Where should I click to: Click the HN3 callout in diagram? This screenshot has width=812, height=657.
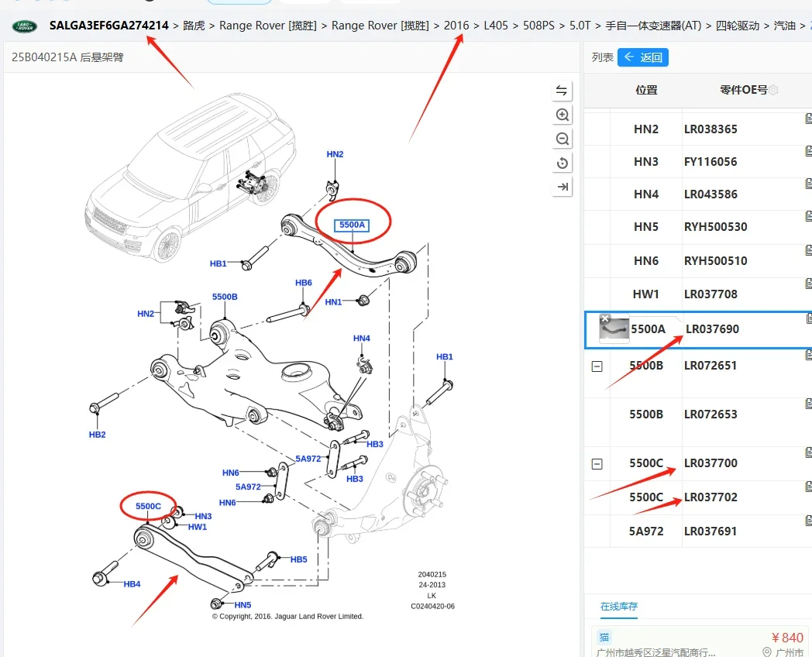(x=203, y=516)
